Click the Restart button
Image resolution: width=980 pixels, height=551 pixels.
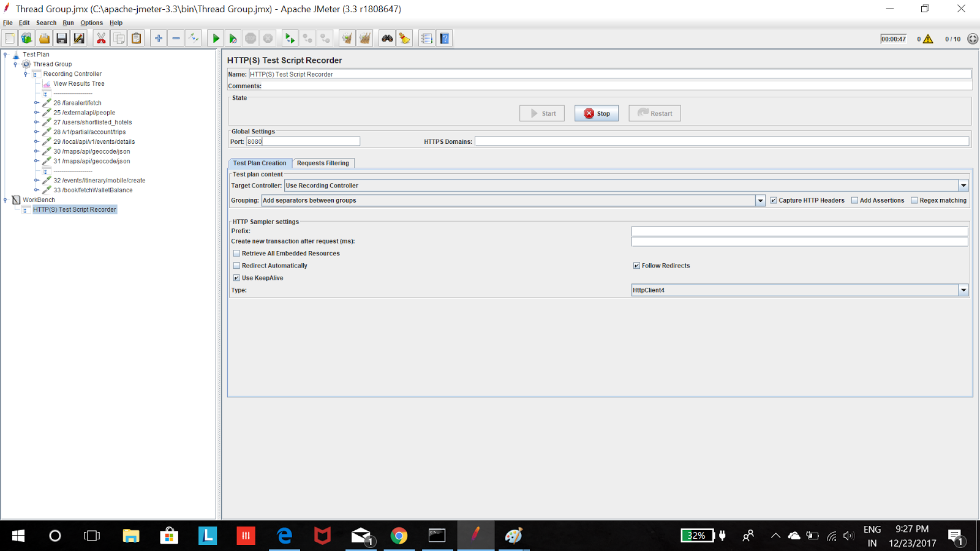pyautogui.click(x=654, y=113)
